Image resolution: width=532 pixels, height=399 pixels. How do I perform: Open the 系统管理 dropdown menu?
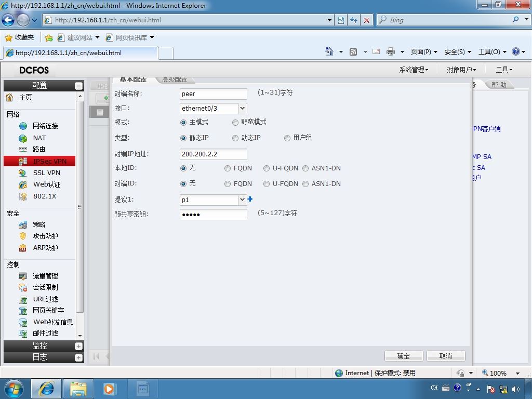point(414,70)
